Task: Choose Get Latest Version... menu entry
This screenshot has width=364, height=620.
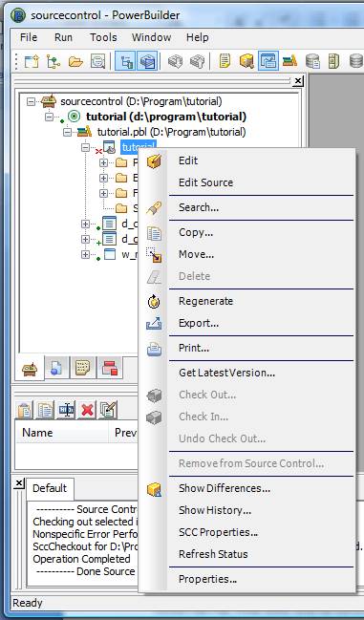Action: click(x=247, y=373)
